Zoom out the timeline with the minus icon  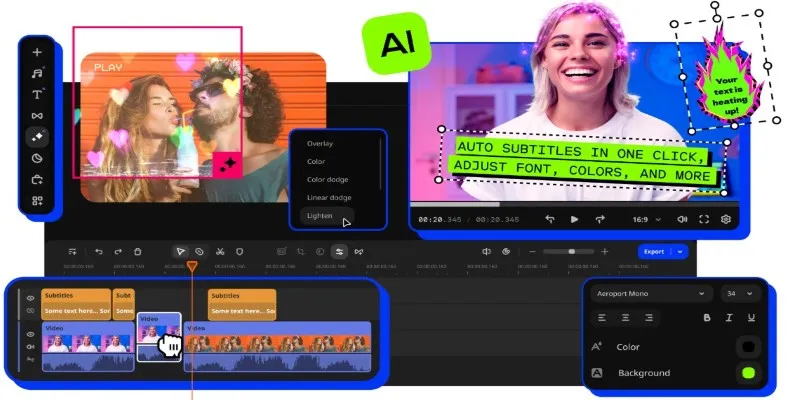[532, 252]
